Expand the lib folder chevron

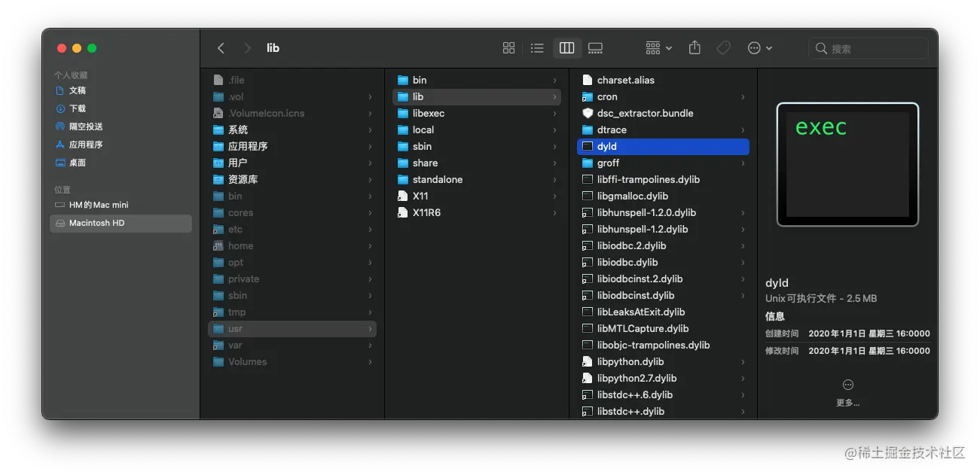click(x=554, y=96)
